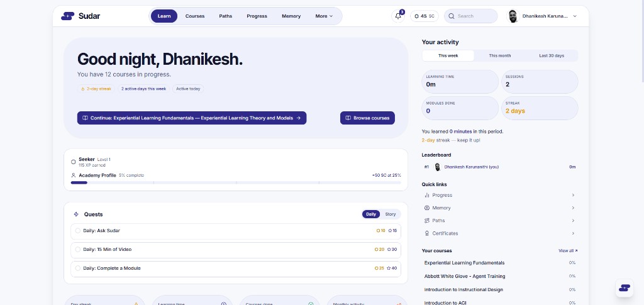644x305 pixels.
Task: Click the Sessions stat card
Action: pos(540,82)
